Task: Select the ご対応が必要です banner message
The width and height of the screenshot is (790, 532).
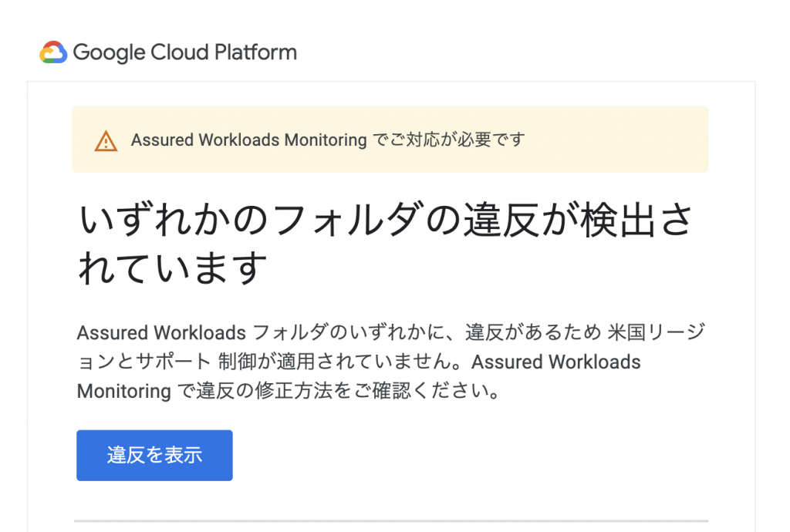Action: tap(447, 140)
